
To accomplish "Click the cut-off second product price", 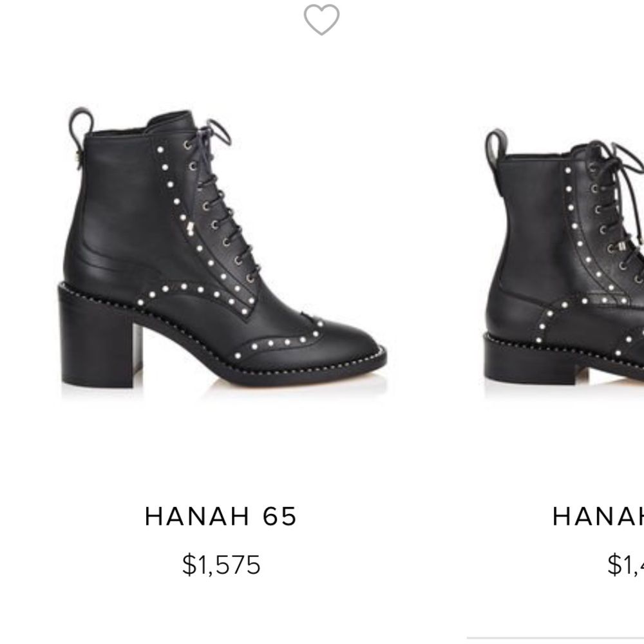I will (625, 565).
